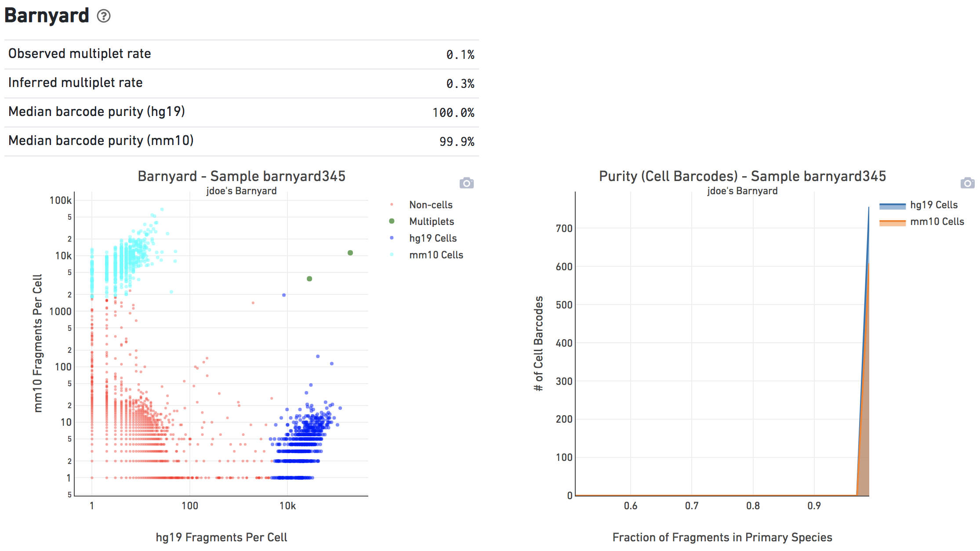Click the orange mm10 Cells line swatch

[893, 222]
